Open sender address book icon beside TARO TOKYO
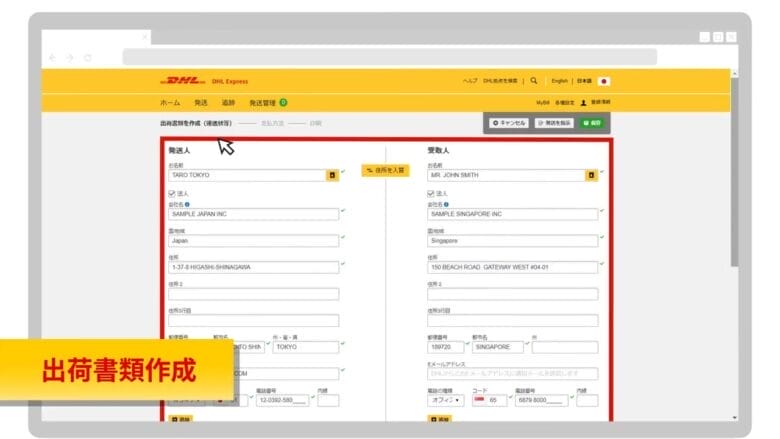Screen dimensions: 780x439 tap(332, 175)
